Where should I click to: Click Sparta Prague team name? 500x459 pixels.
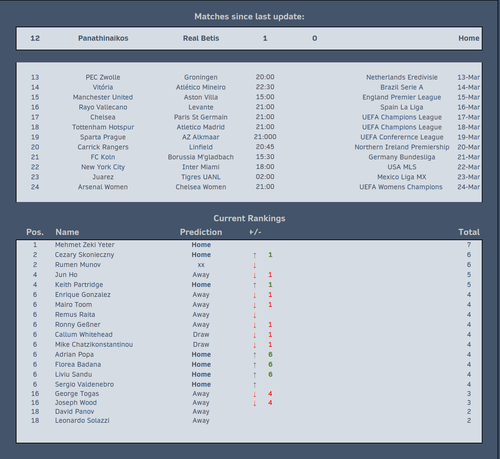tap(103, 137)
